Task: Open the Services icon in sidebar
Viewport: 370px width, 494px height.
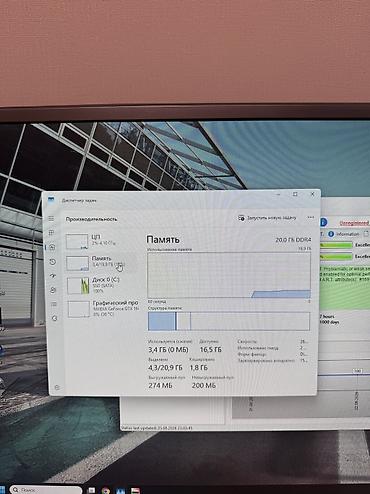Action: (55, 318)
